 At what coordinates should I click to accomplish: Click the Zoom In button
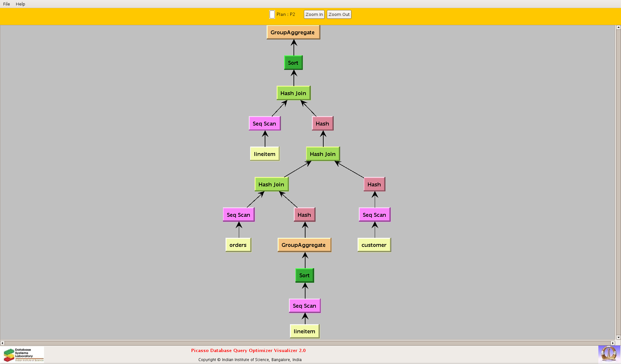point(314,15)
